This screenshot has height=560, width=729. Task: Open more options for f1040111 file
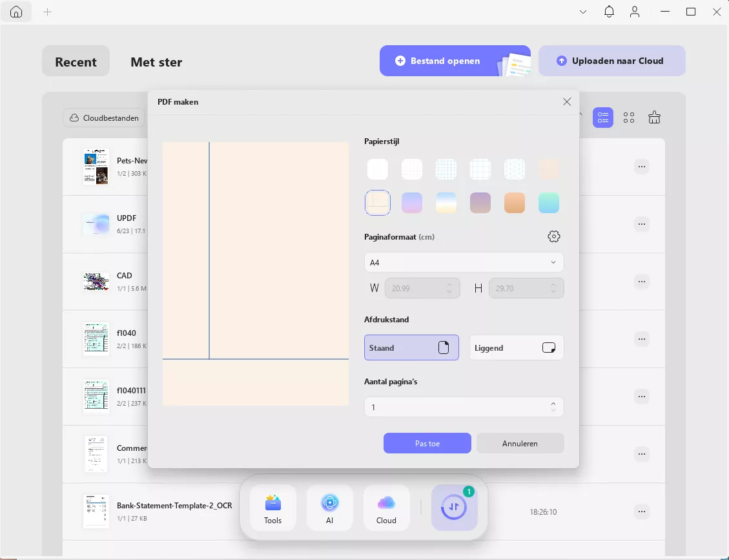coord(642,397)
